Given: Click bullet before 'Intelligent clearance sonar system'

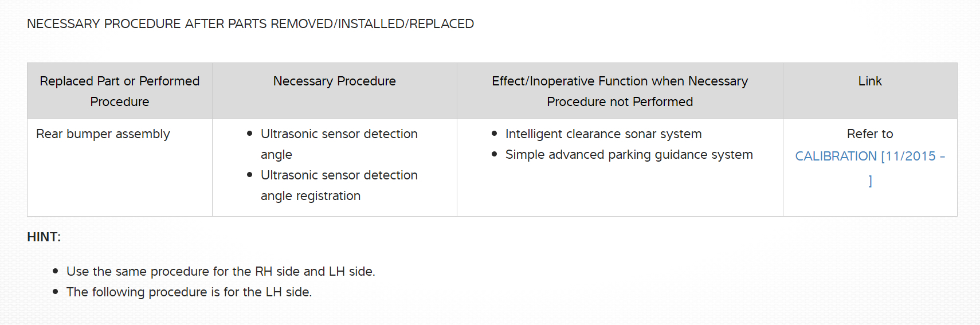Looking at the screenshot, I should pos(495,134).
